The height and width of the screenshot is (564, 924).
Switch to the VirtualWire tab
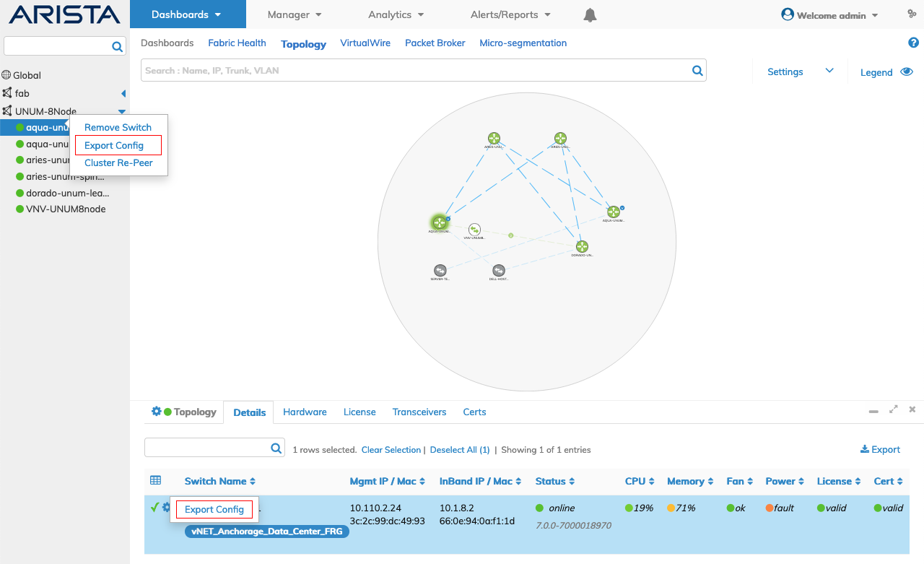365,43
